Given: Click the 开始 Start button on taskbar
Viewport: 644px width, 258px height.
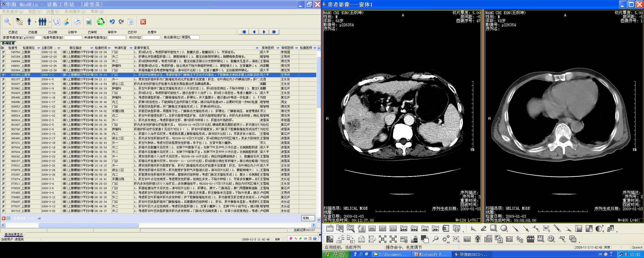Looking at the screenshot, I should click(x=336, y=254).
